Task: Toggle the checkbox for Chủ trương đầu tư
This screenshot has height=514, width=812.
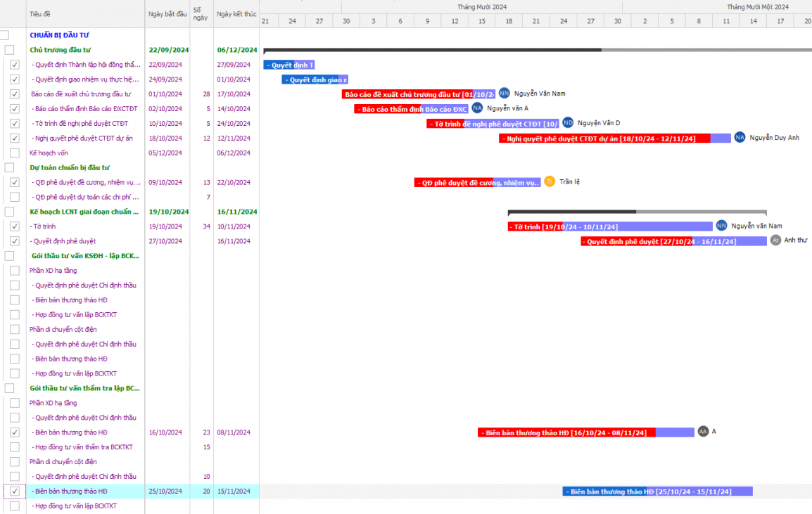Action: pyautogui.click(x=9, y=50)
